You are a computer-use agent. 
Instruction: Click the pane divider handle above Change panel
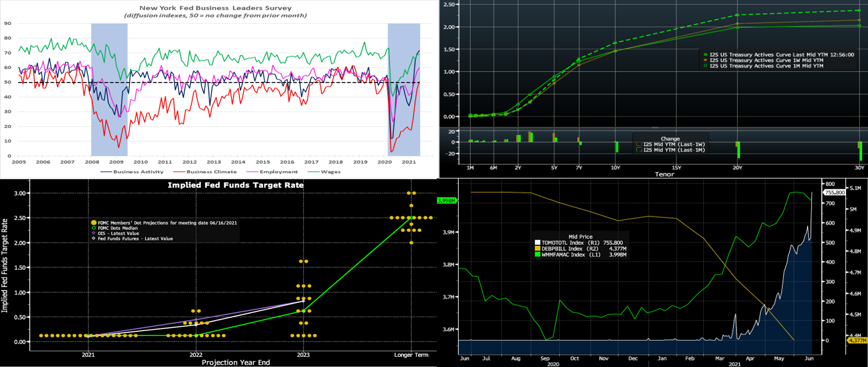pos(655,127)
